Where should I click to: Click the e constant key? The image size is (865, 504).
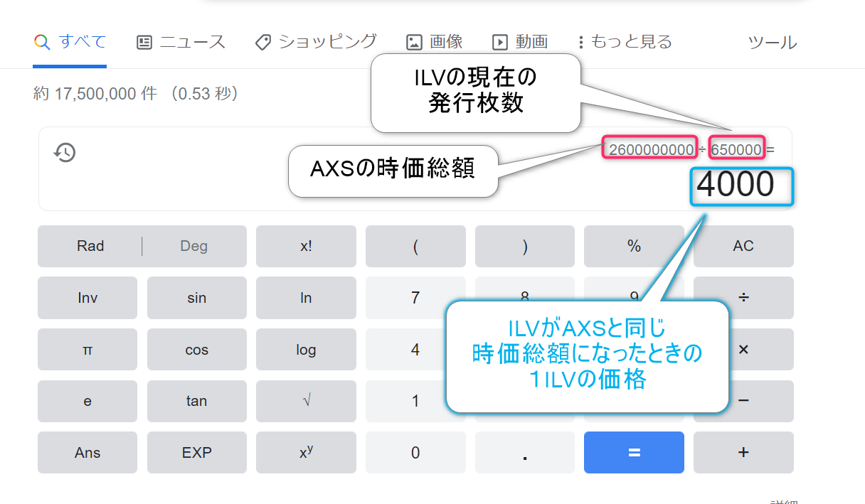pyautogui.click(x=87, y=401)
